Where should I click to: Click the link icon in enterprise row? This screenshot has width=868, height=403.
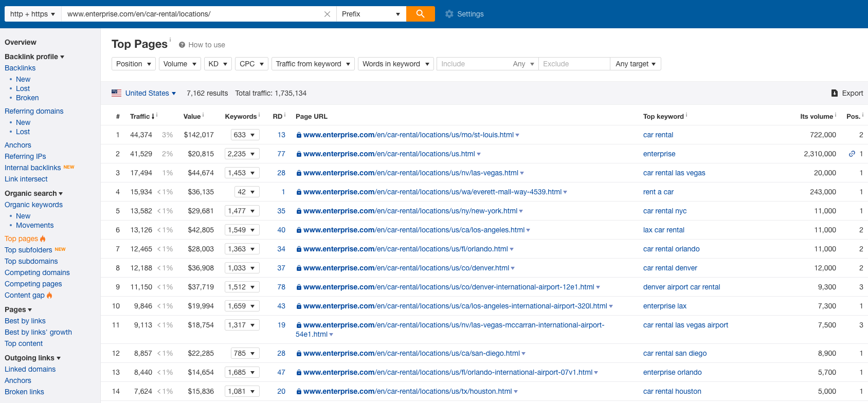(852, 154)
